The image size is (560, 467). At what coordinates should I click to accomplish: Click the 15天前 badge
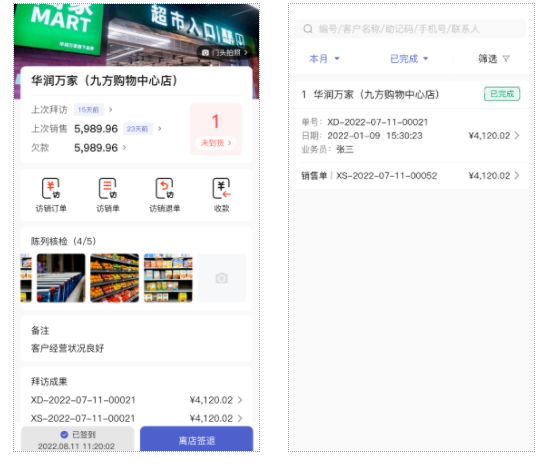point(89,110)
